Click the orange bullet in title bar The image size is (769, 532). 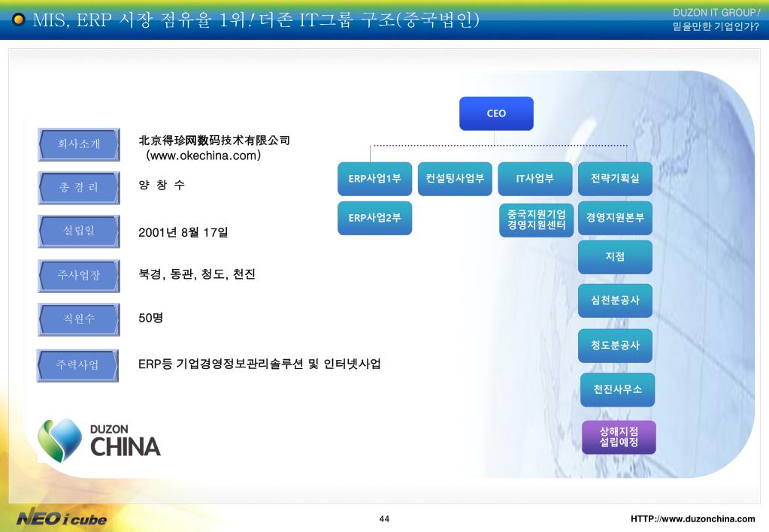[x=18, y=20]
